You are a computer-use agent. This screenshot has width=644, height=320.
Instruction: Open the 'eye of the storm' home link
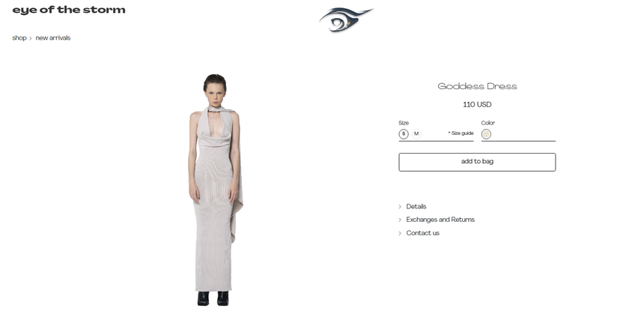(69, 10)
